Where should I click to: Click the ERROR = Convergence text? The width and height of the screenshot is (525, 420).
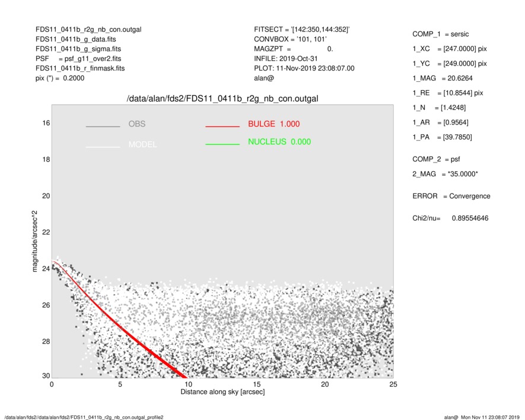click(451, 196)
